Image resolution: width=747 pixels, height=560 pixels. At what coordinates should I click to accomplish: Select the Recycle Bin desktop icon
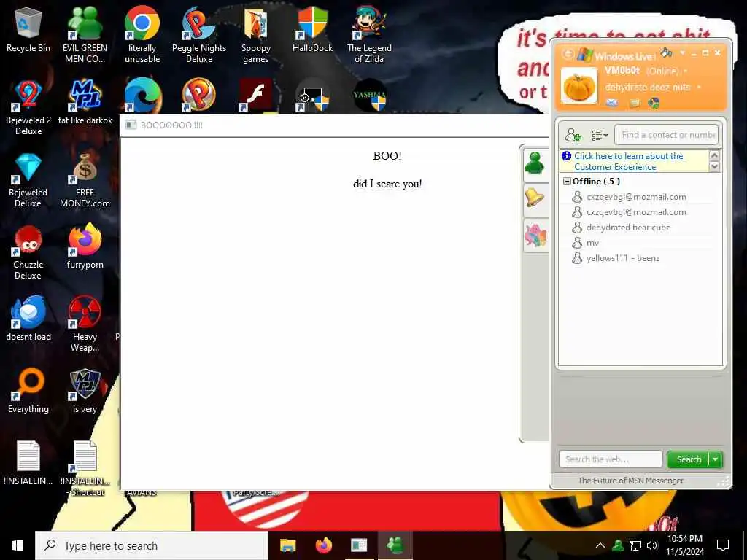[x=28, y=30]
